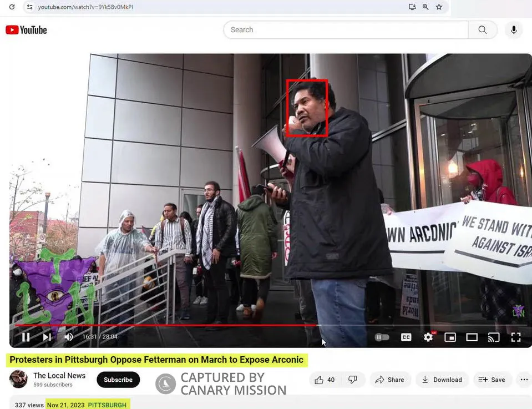Skip to the next video

tap(47, 337)
